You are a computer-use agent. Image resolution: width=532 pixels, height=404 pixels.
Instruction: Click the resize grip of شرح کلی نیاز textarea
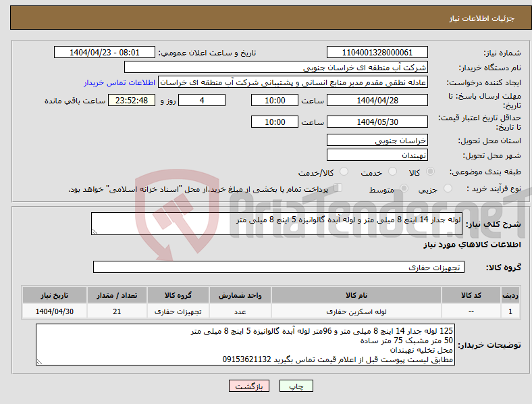click(x=95, y=232)
